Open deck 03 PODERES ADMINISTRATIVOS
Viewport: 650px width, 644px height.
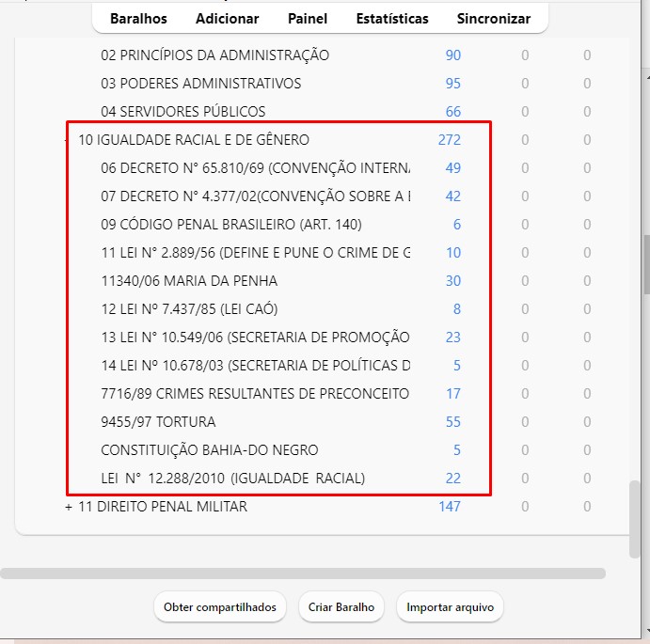coord(201,84)
